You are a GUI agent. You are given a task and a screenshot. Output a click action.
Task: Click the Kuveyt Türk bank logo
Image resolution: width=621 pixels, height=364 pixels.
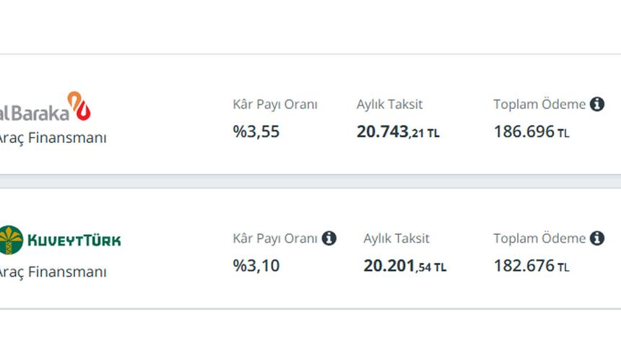coord(60,240)
